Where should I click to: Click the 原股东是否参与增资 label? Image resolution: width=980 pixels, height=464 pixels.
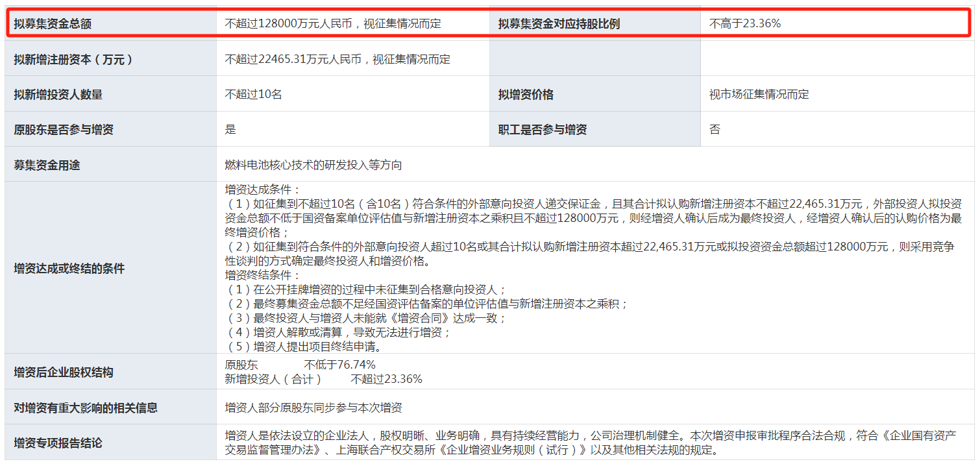(x=64, y=129)
